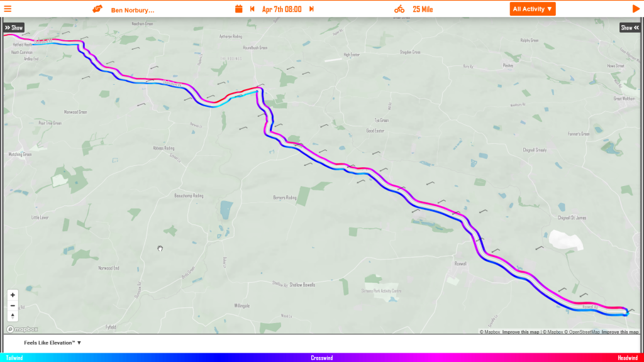
Task: Start the route playback animation
Action: pos(636,9)
